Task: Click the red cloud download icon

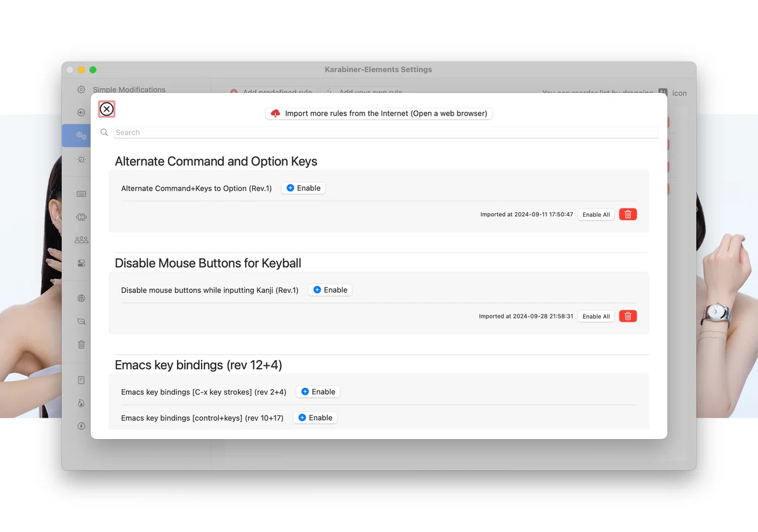Action: 275,114
